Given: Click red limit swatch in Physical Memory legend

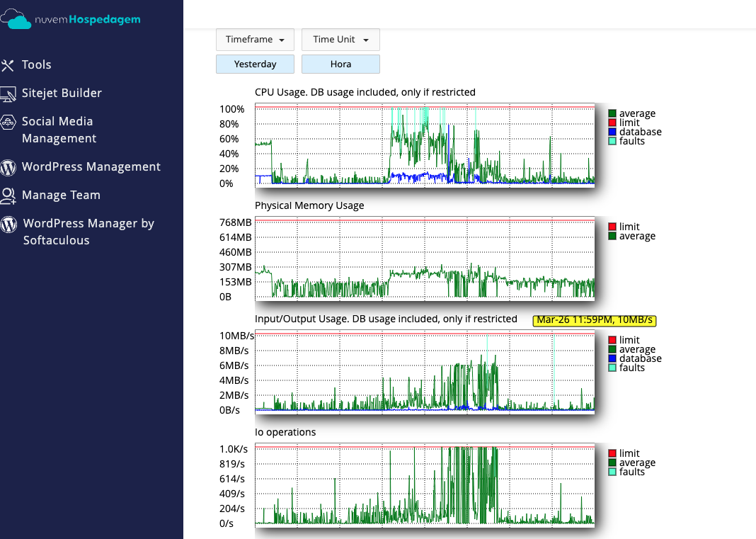Looking at the screenshot, I should (612, 227).
